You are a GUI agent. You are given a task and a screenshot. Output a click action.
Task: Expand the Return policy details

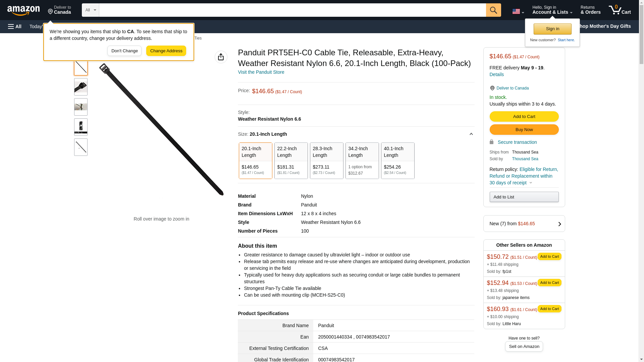coord(531,183)
